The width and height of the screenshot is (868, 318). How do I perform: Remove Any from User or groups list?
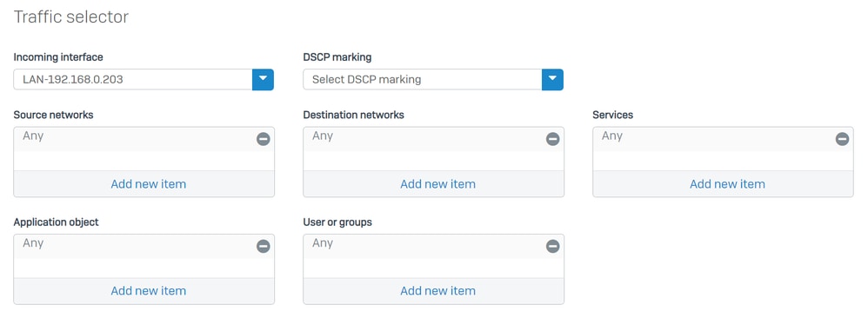[x=552, y=247]
